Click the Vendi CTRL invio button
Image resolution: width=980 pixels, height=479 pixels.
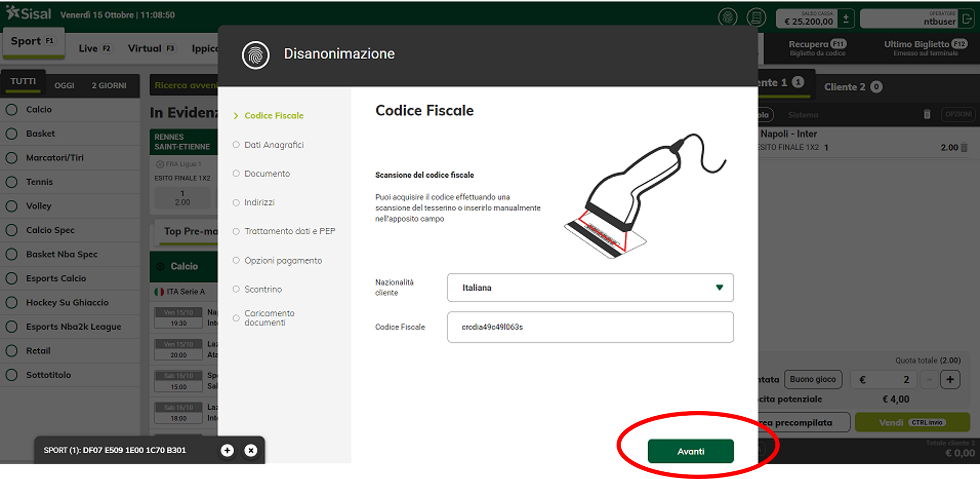coord(912,422)
